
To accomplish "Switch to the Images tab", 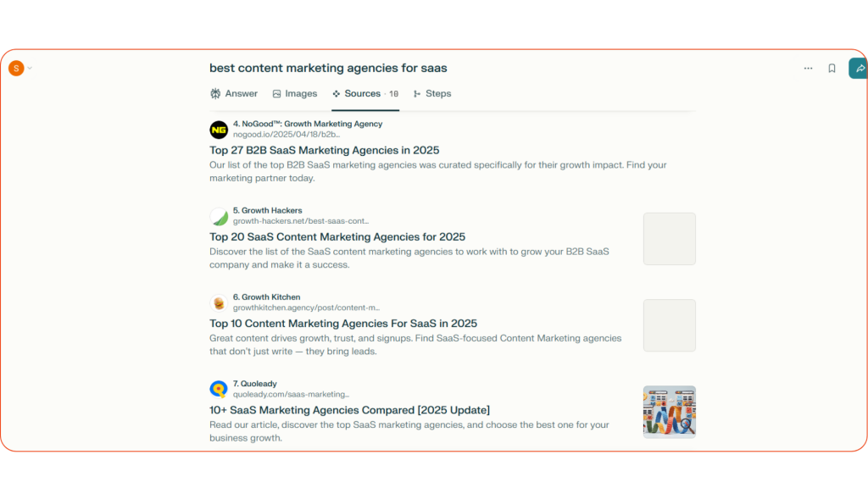I will (294, 94).
